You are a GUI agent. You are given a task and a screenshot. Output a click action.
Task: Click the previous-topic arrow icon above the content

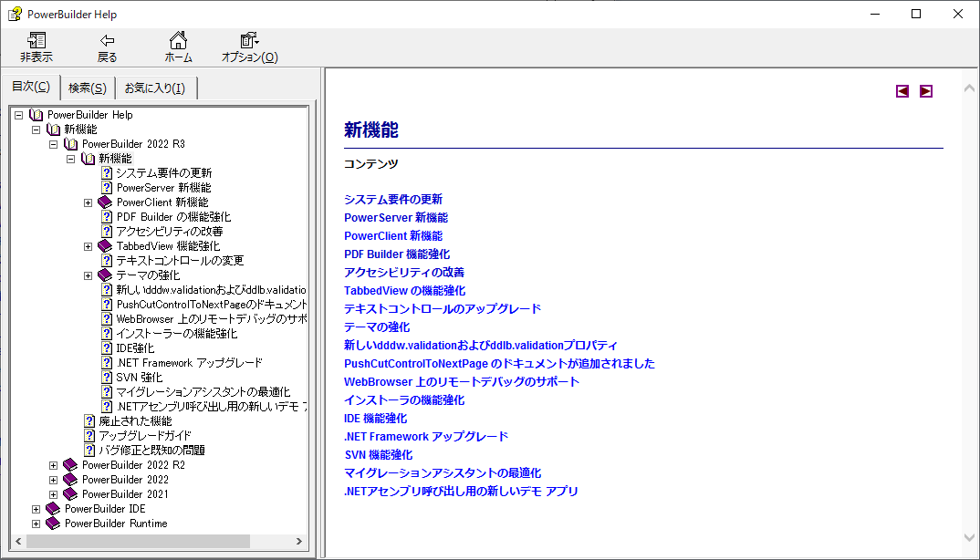point(902,90)
